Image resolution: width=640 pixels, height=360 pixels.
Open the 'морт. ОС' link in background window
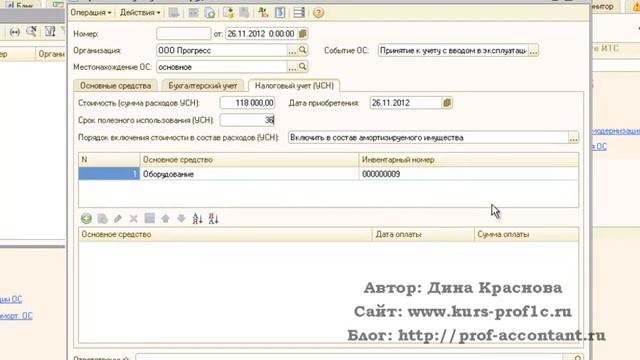16,316
